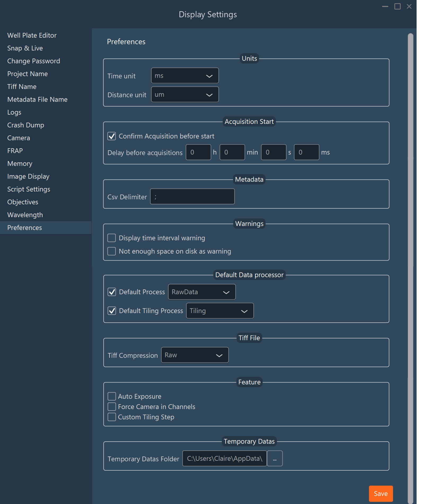Open the Time unit dropdown
This screenshot has width=424, height=504.
[185, 76]
